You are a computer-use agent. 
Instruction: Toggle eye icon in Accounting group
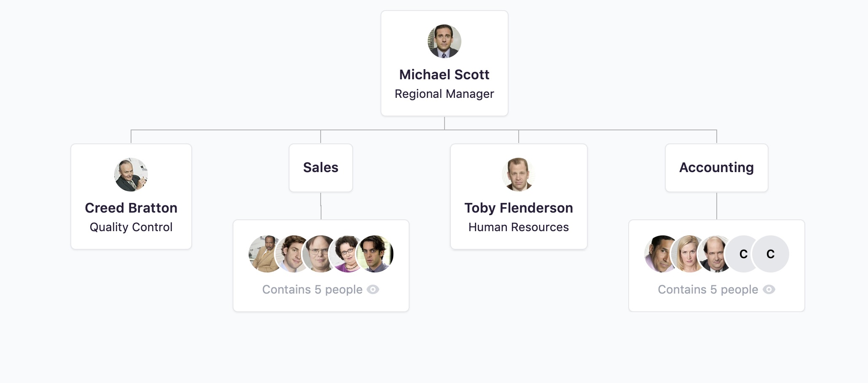coord(769,289)
